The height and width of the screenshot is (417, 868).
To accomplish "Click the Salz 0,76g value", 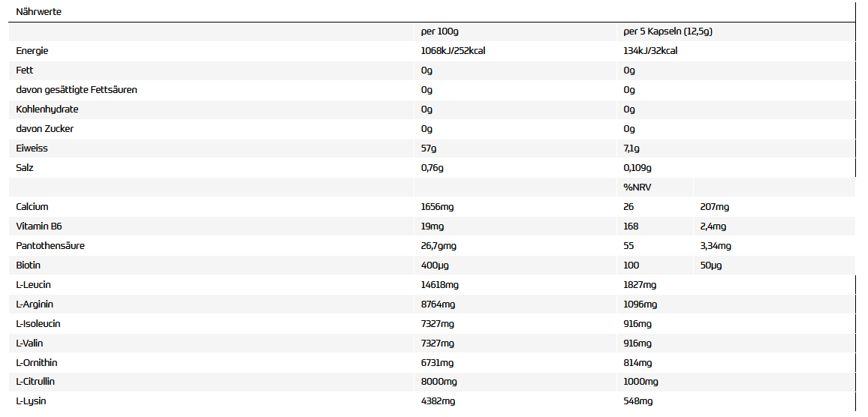I will (x=432, y=168).
